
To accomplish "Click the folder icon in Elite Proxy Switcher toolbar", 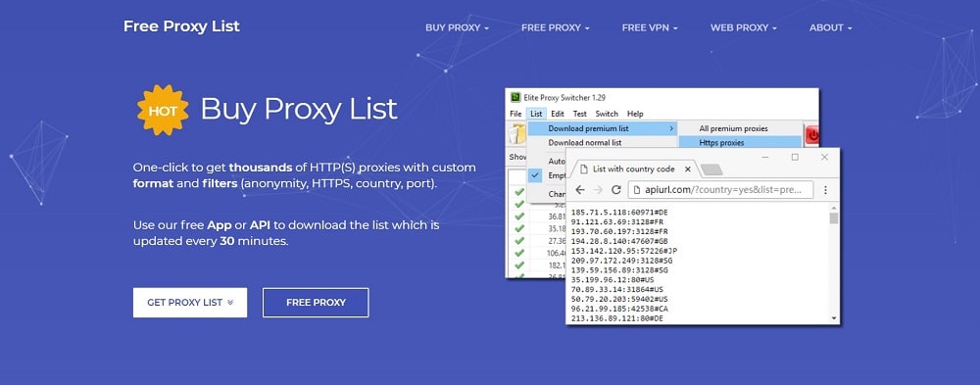I will click(517, 134).
